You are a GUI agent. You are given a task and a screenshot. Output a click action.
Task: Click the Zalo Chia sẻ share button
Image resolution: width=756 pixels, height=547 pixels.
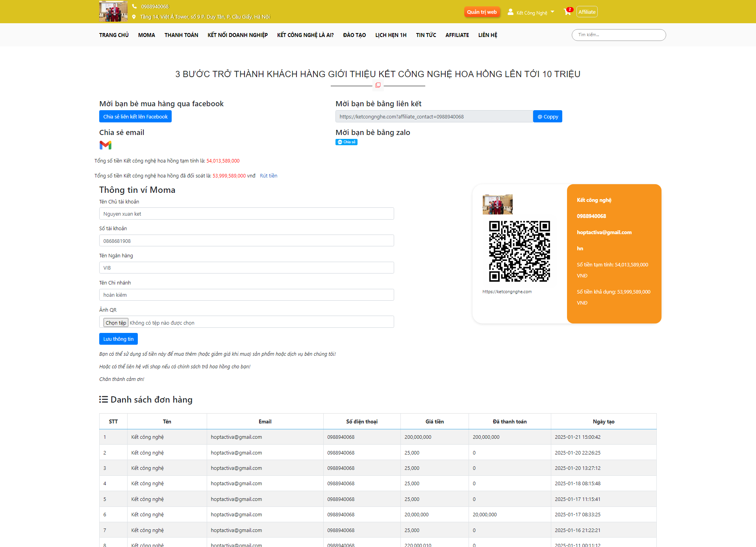(346, 142)
